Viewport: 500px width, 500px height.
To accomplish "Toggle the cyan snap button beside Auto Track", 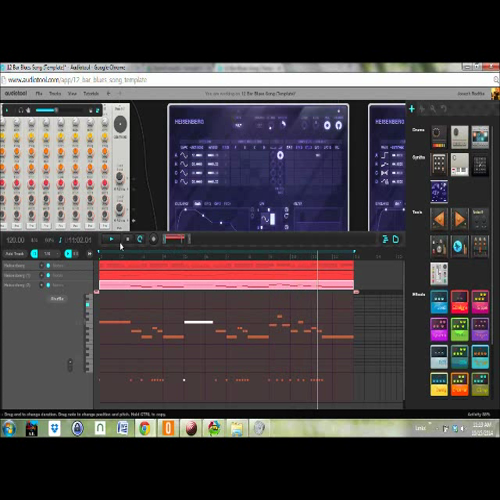I will point(34,254).
